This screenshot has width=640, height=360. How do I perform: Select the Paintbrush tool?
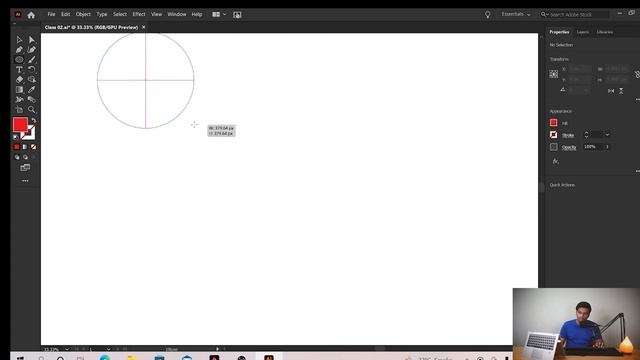click(32, 60)
